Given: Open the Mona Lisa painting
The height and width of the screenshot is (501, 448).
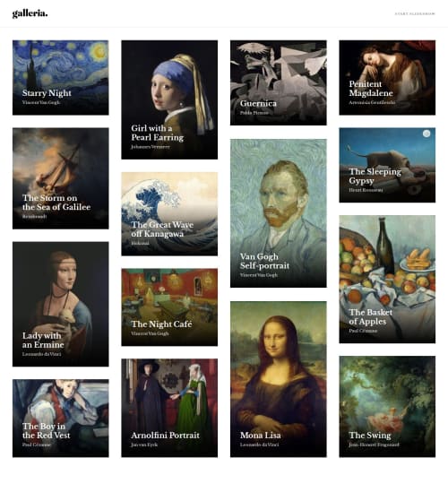Looking at the screenshot, I should (x=279, y=379).
